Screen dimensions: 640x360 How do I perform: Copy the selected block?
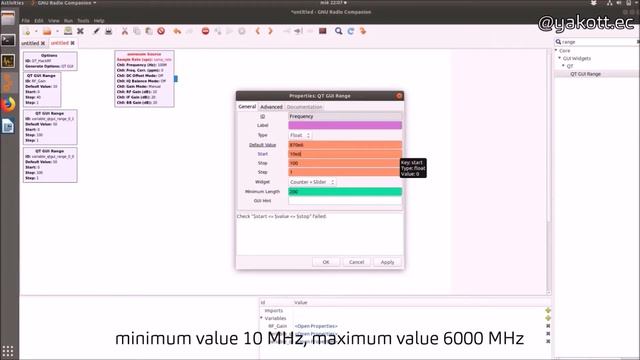137,31
